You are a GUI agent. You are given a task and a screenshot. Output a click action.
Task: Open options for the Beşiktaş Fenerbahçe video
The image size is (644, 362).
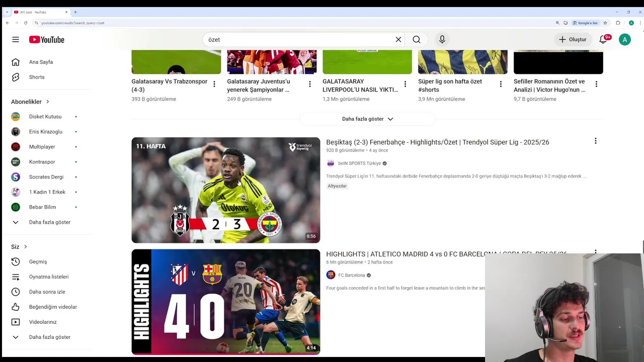point(596,141)
